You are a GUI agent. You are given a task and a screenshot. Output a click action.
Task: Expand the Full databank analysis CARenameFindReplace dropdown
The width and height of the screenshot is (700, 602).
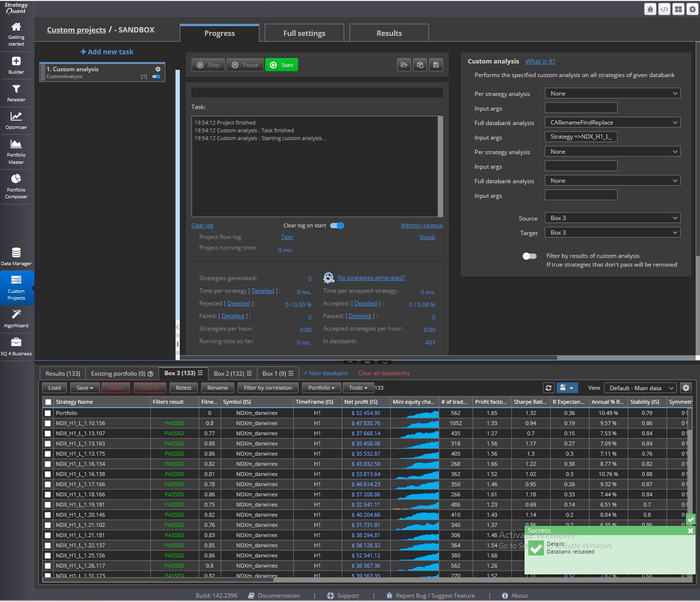(x=612, y=123)
